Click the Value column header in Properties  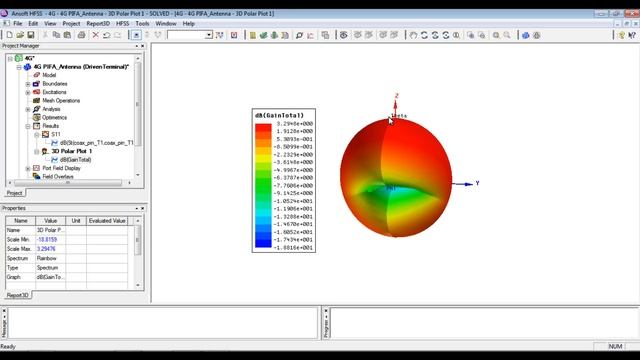tap(51, 221)
